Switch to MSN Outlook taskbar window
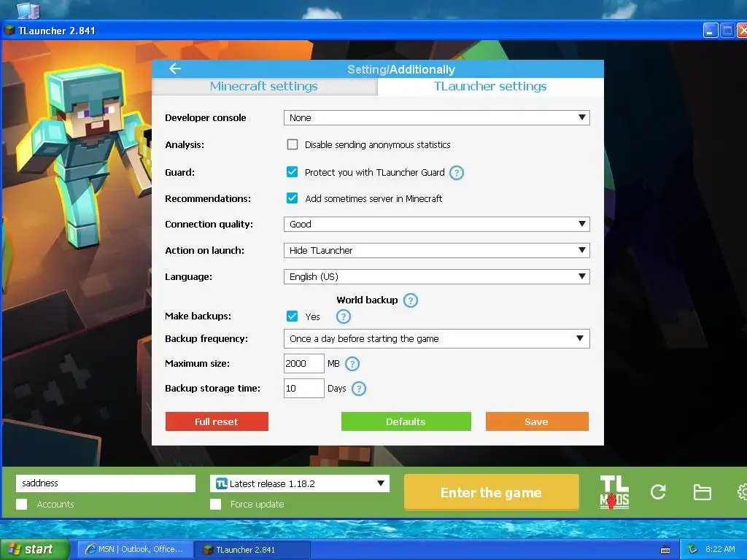The width and height of the screenshot is (747, 560). tap(135, 549)
